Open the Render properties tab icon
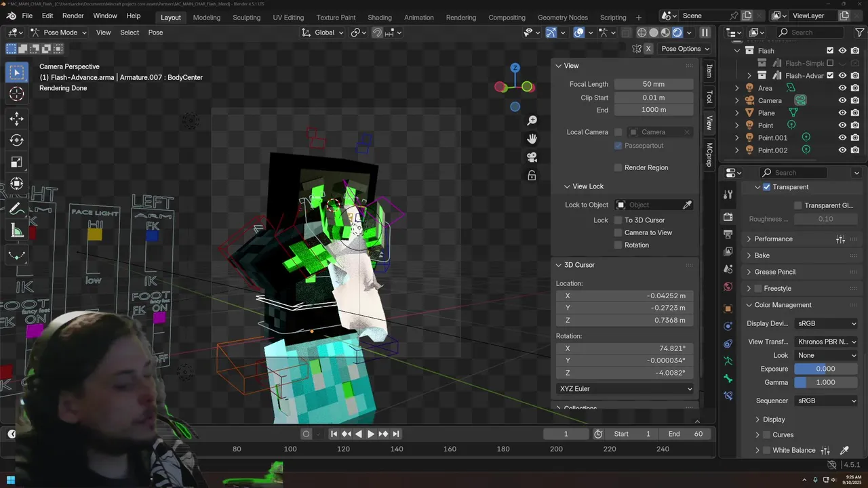This screenshot has height=488, width=868. point(728,218)
